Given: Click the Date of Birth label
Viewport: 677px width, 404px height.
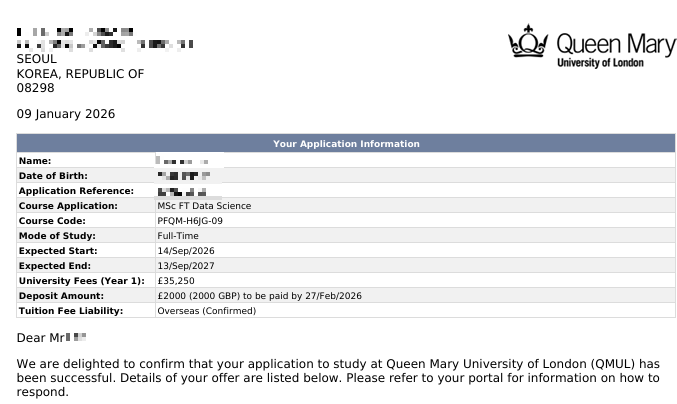Looking at the screenshot, I should point(53,176).
